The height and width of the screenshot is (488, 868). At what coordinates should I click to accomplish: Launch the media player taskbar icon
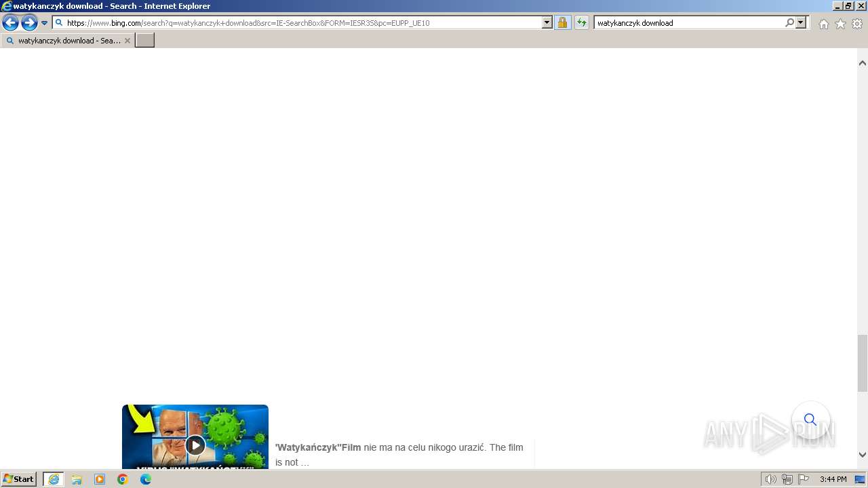coord(100,479)
